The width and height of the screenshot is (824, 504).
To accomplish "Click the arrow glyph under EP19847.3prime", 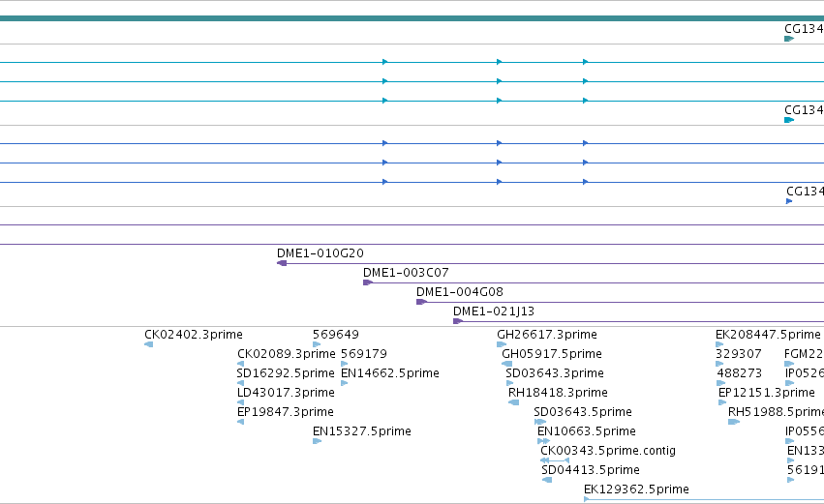I will (241, 422).
